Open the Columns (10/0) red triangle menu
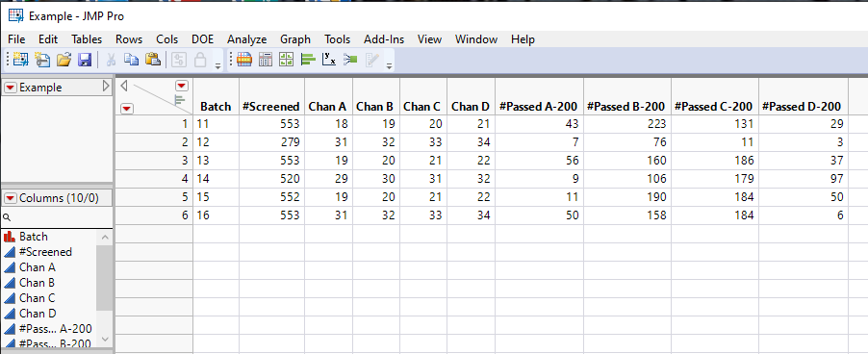 point(11,198)
